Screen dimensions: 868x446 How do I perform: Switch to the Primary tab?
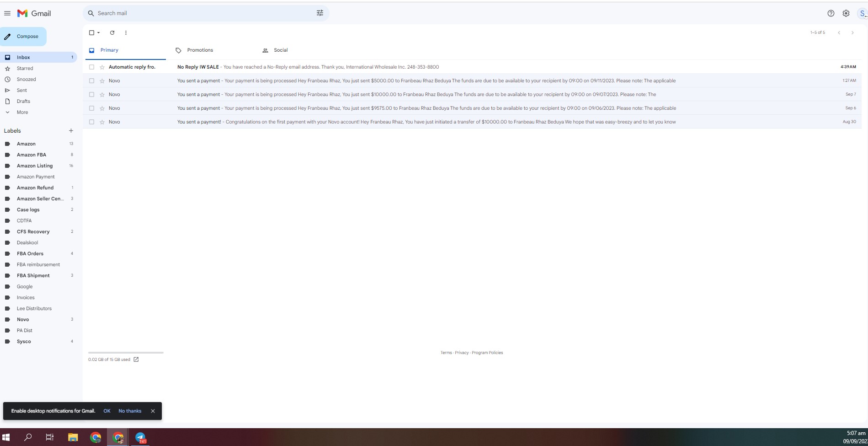pos(125,50)
